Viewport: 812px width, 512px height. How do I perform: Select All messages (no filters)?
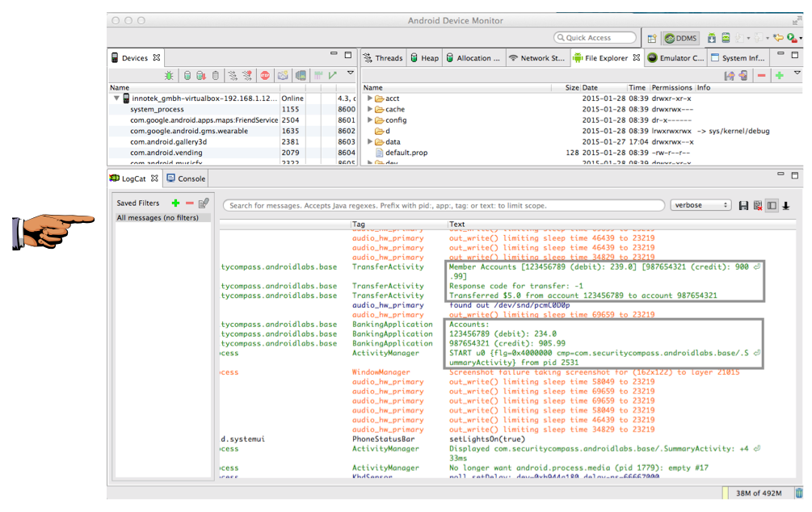coord(158,218)
